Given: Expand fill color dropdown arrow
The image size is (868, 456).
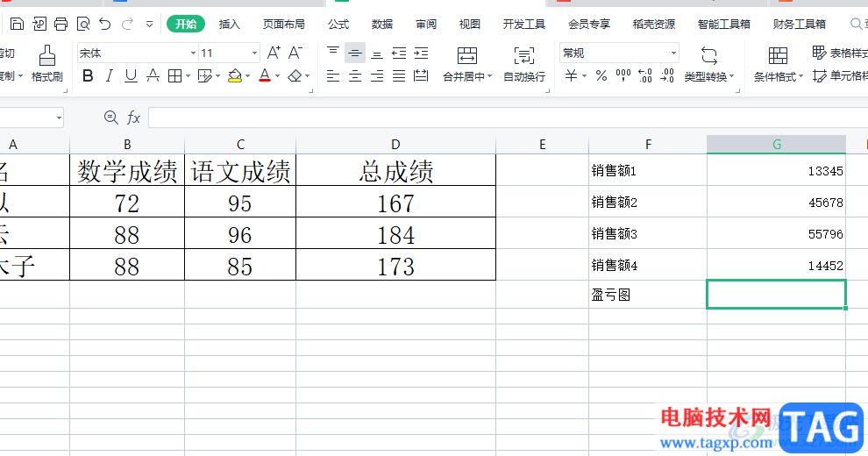Looking at the screenshot, I should click(247, 75).
